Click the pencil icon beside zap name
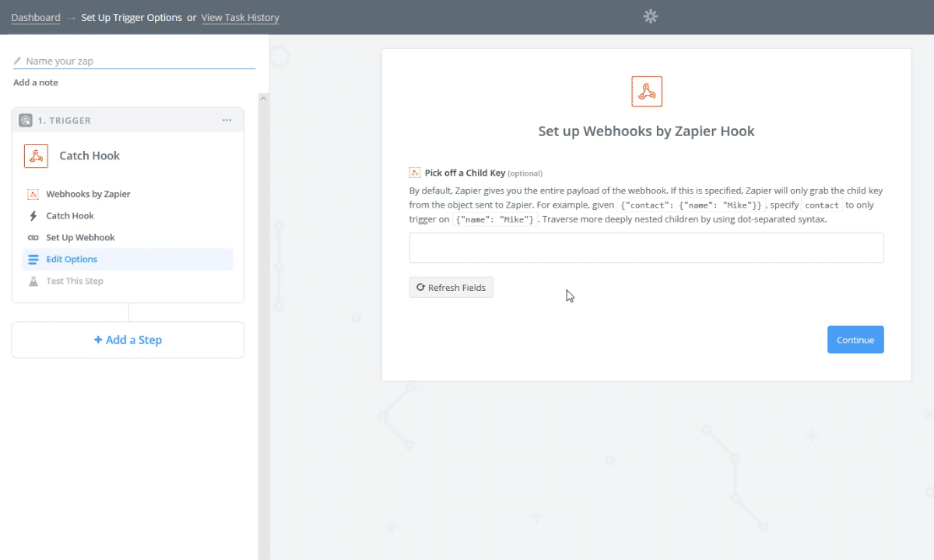 pos(17,61)
